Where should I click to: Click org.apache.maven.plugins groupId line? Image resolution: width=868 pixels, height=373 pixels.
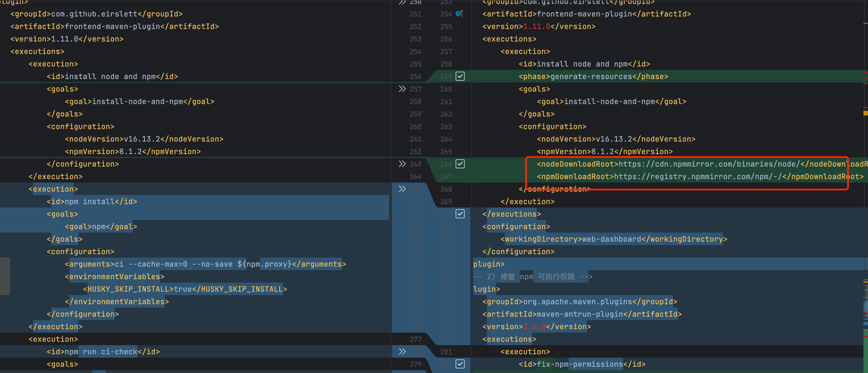579,302
